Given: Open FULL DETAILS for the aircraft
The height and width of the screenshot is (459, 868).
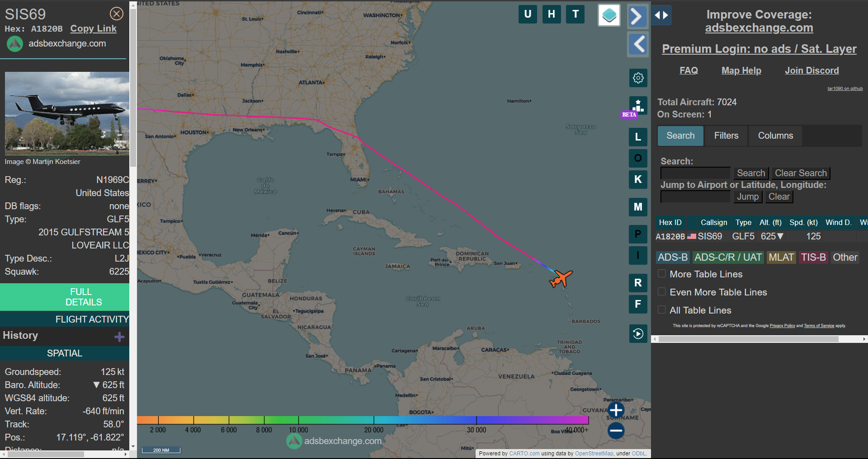Looking at the screenshot, I should coord(65,297).
